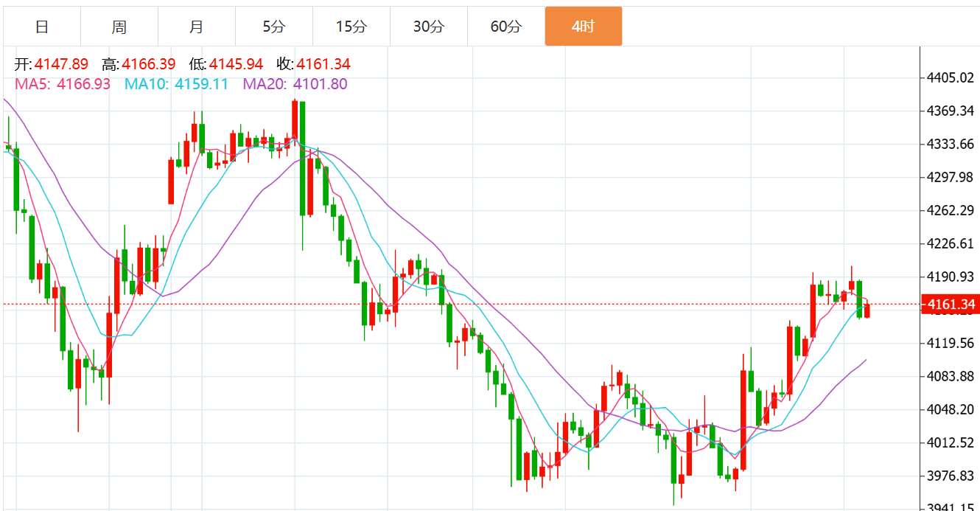
Task: Click the MA10 indicator value label
Action: pyautogui.click(x=177, y=84)
